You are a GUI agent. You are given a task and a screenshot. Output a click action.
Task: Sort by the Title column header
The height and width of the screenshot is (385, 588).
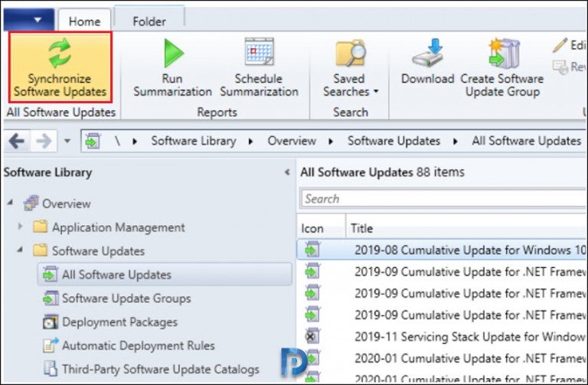click(466, 228)
